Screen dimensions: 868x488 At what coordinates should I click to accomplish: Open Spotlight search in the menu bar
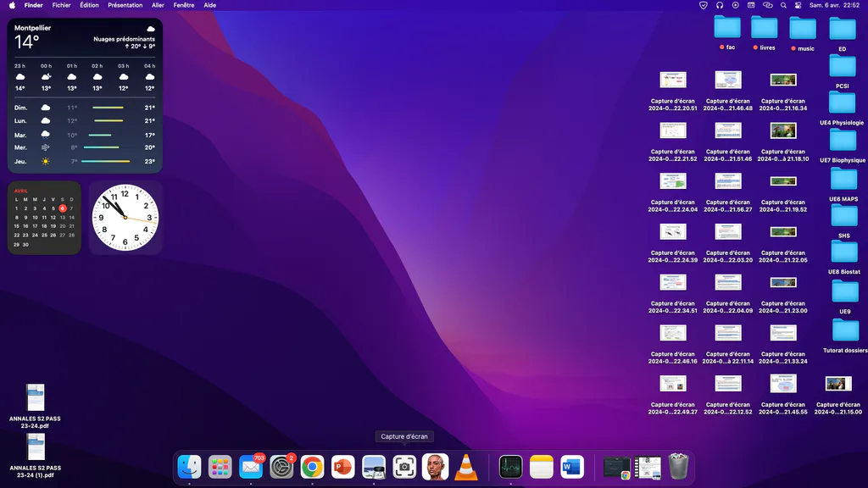click(x=783, y=6)
